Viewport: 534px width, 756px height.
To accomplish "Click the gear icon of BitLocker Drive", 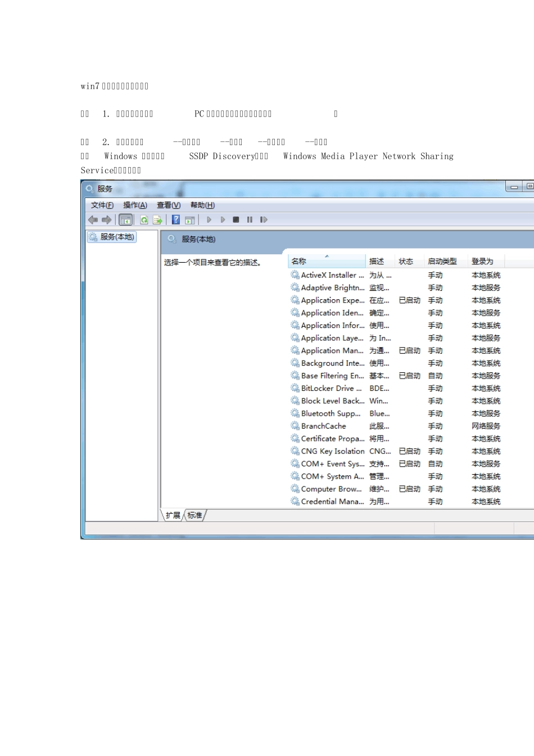I will click(x=295, y=388).
